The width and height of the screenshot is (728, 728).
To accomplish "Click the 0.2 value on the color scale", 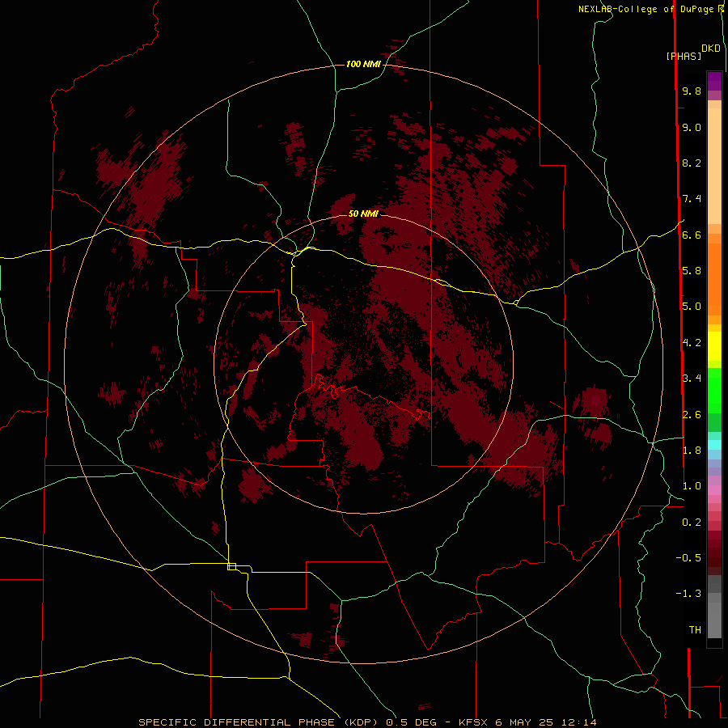I will (x=692, y=523).
